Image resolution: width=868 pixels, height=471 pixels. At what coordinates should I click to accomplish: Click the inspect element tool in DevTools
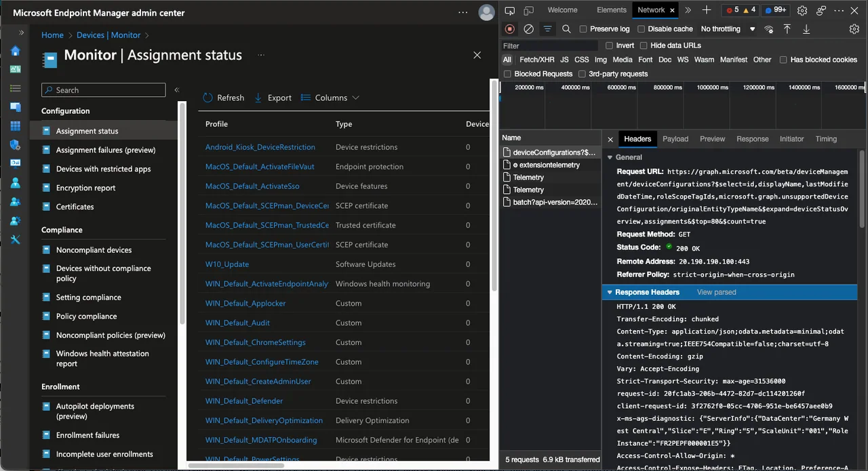510,10
